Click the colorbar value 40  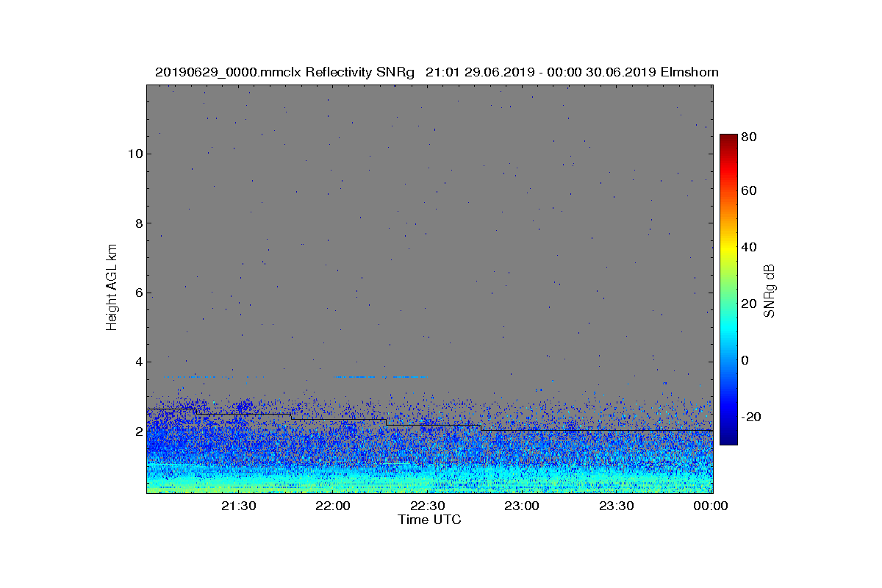[x=749, y=247]
